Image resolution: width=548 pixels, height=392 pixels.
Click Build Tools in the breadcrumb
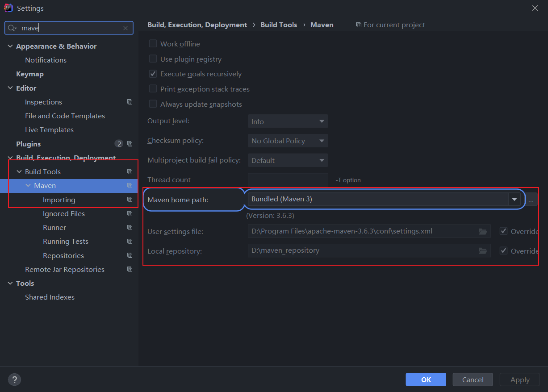[x=279, y=25]
